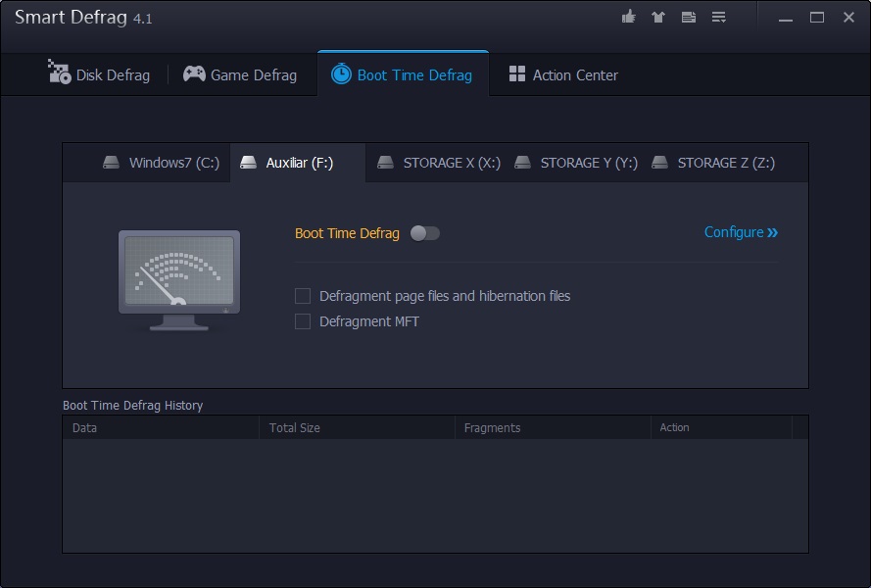Click the speedometer monitor graphic

(179, 279)
